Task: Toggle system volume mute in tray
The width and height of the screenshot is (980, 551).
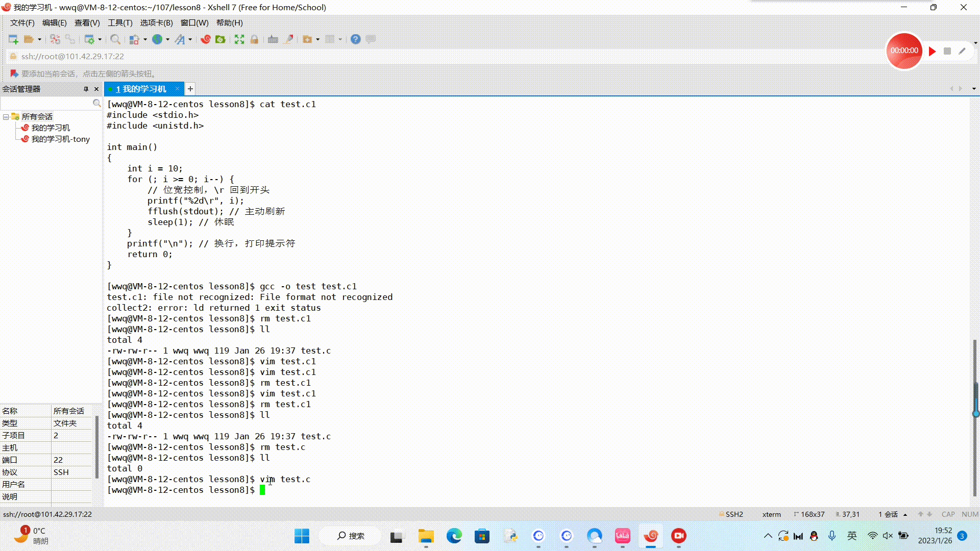Action: pyautogui.click(x=888, y=536)
